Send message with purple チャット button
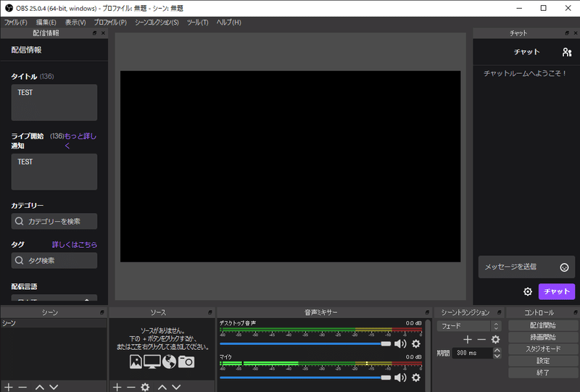This screenshot has height=392, width=580. click(x=557, y=292)
